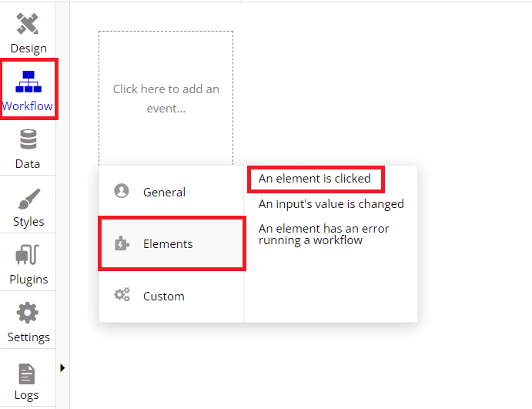
Task: Click the blue Workflow diagram icon
Action: click(x=28, y=82)
